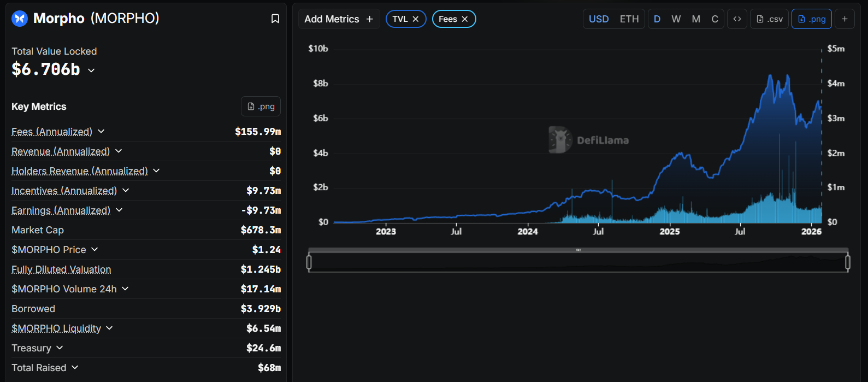868x382 pixels.
Task: Select USD denomination
Action: [599, 19]
